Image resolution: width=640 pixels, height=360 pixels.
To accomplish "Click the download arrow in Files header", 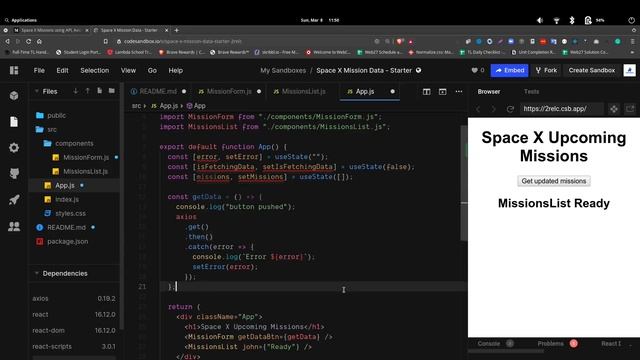I will coord(76,91).
